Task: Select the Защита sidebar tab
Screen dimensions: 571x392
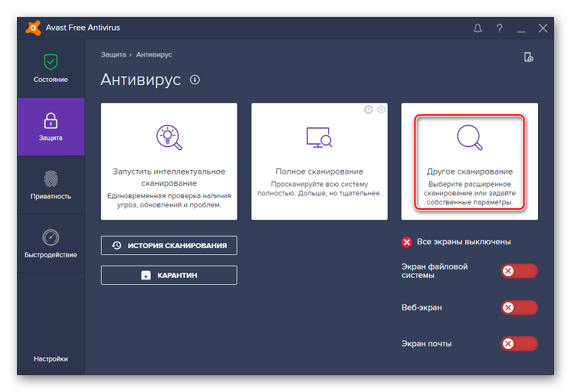Action: click(51, 127)
